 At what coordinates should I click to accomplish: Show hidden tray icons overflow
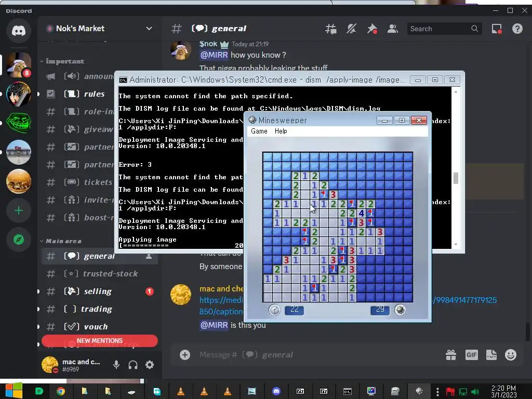point(437,391)
